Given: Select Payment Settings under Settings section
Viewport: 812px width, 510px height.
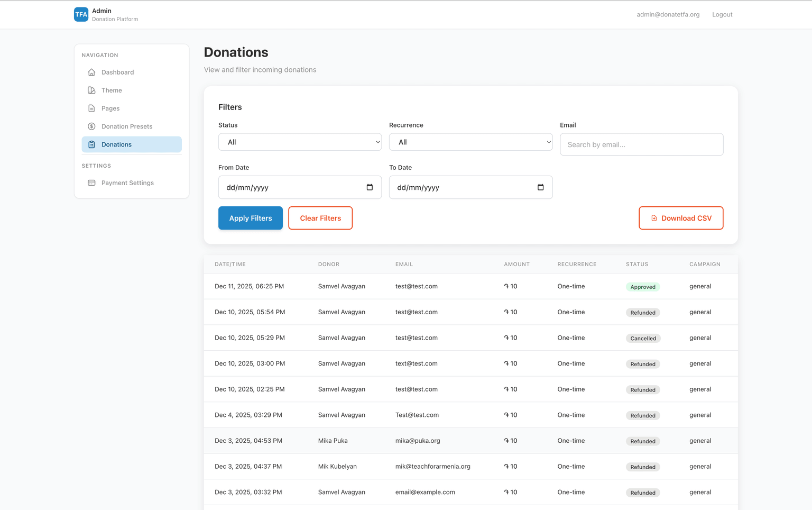Looking at the screenshot, I should click(127, 183).
